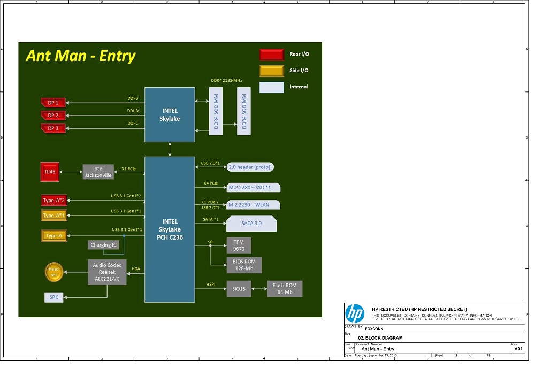535x392 pixels.
Task: Click the SPK speaker block
Action: tap(54, 297)
